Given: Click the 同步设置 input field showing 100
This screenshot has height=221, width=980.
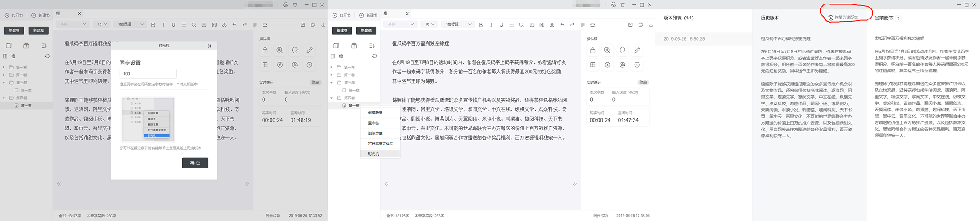Looking at the screenshot, I should (148, 74).
